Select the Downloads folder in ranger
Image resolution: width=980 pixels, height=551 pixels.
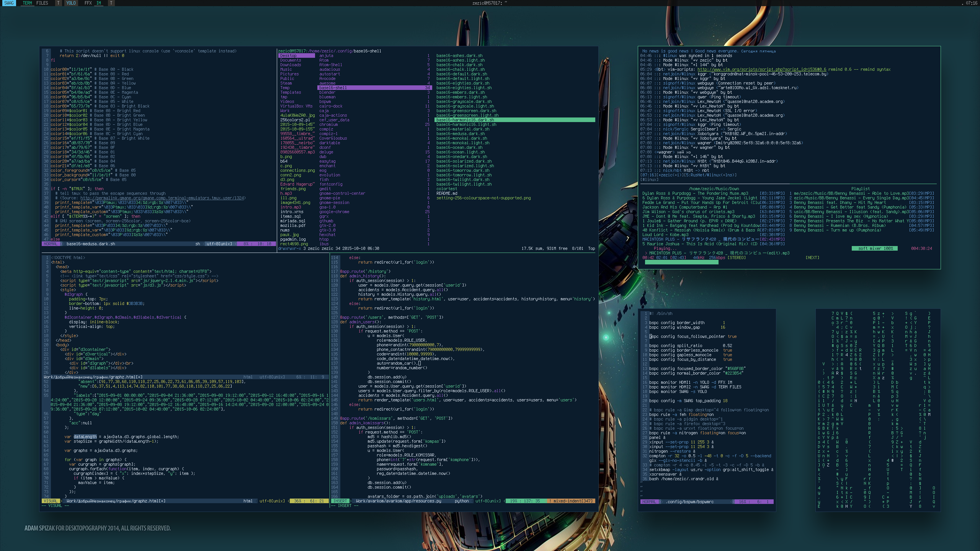(x=291, y=65)
